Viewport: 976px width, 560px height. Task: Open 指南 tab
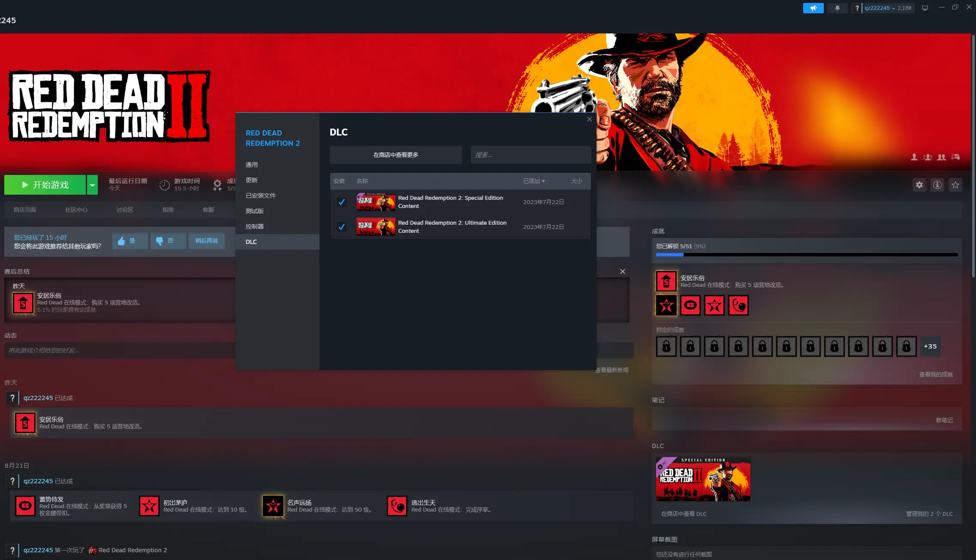click(168, 210)
